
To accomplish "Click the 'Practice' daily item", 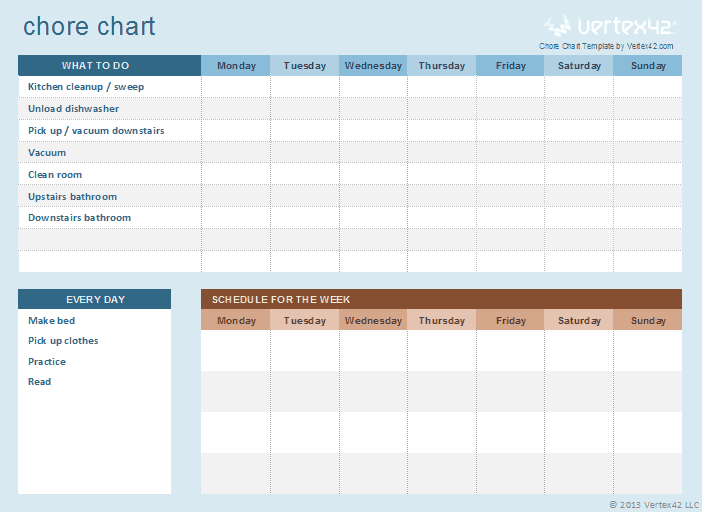I will tap(47, 361).
